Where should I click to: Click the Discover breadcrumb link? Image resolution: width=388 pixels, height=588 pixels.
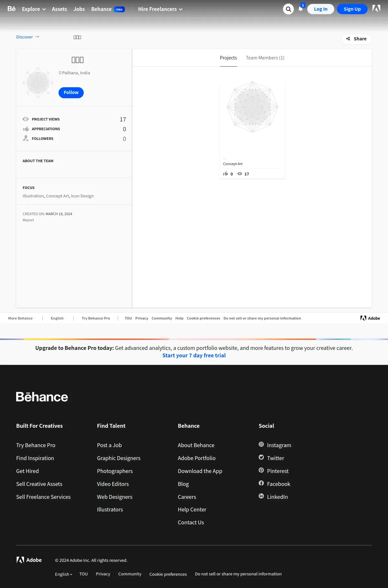click(x=25, y=37)
